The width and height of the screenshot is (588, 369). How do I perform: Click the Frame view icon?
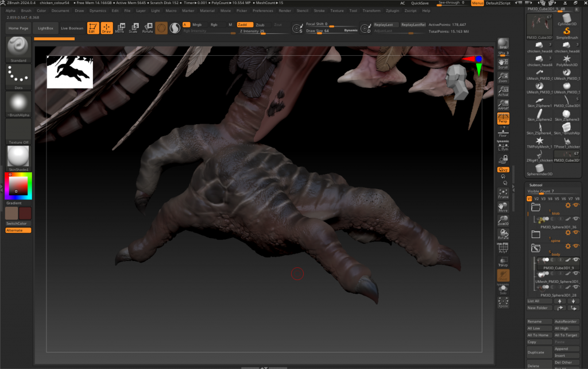pos(503,193)
